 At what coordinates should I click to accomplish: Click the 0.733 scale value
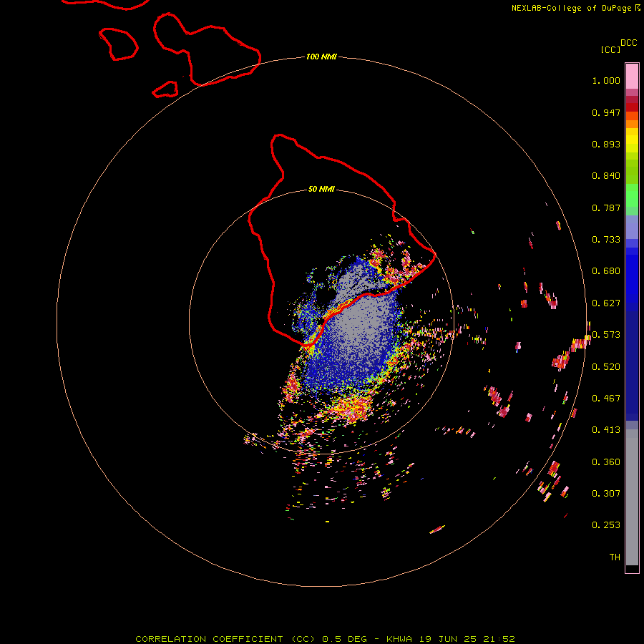coord(606,240)
